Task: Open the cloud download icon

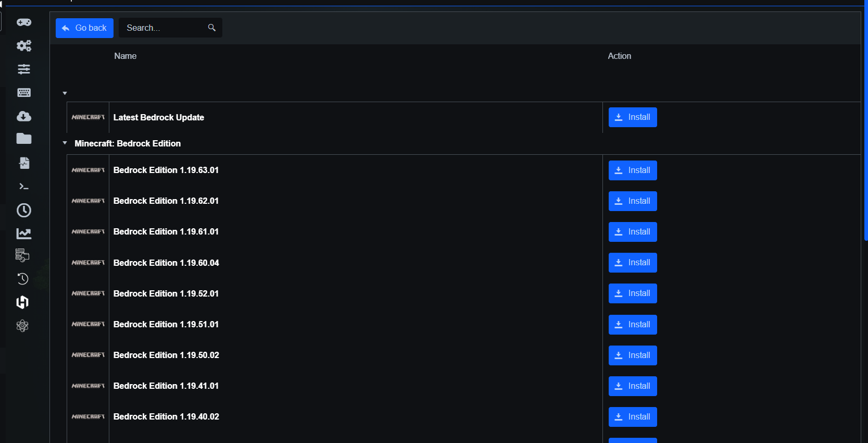Action: 24,116
